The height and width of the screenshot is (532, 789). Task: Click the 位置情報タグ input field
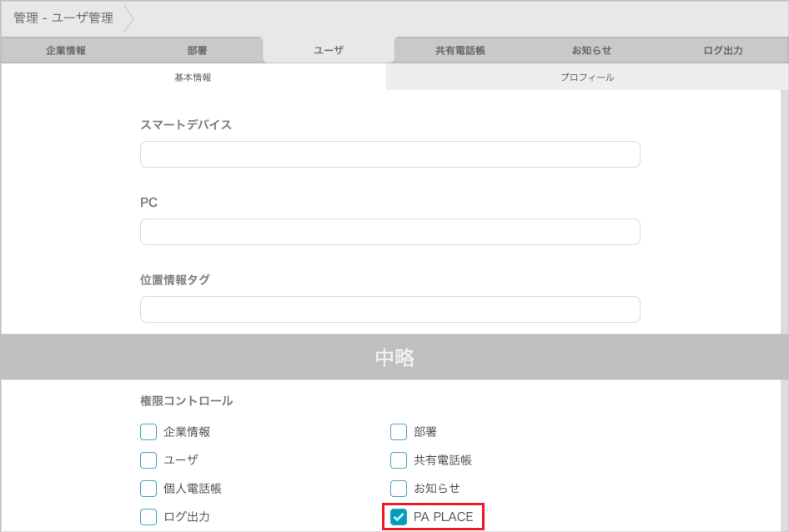389,309
